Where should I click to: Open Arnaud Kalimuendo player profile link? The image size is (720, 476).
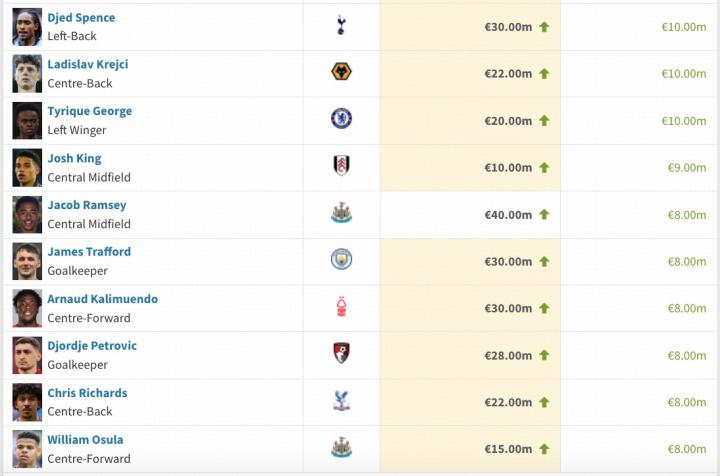coord(102,299)
